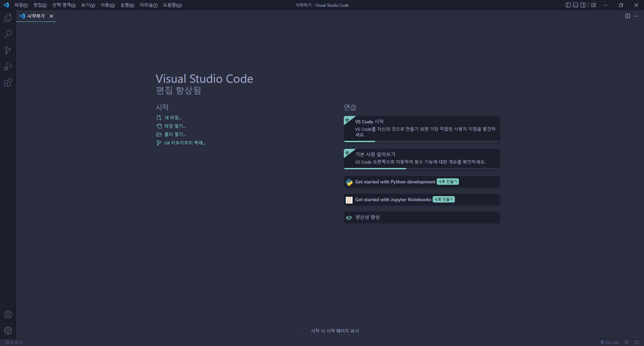This screenshot has width=644, height=346.
Task: Toggle secondary side bar layout icon
Action: click(583, 5)
